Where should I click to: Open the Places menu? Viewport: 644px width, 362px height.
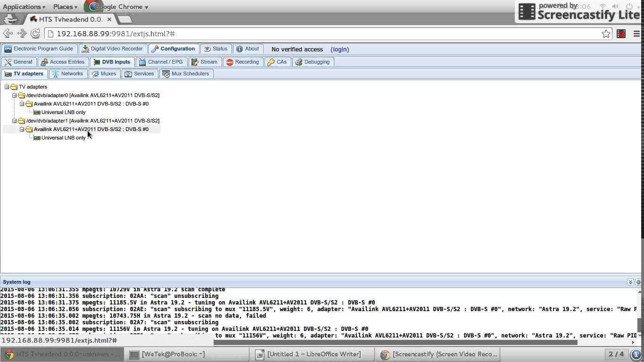(65, 7)
